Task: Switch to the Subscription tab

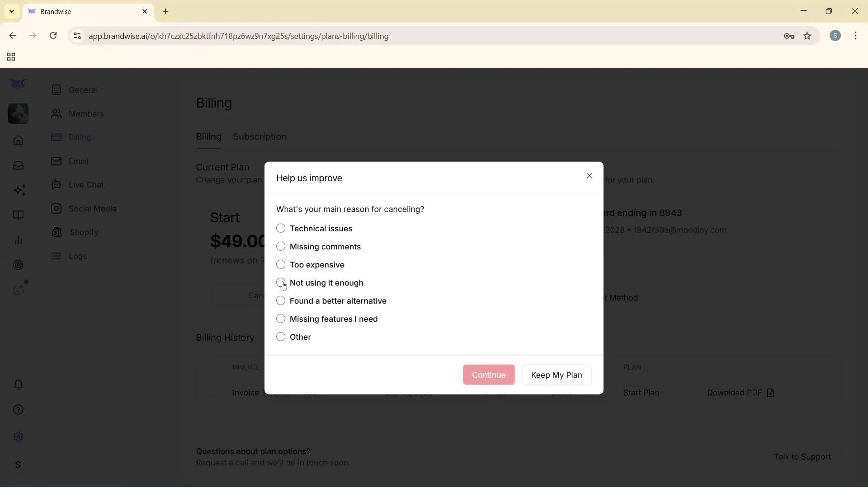Action: click(259, 136)
